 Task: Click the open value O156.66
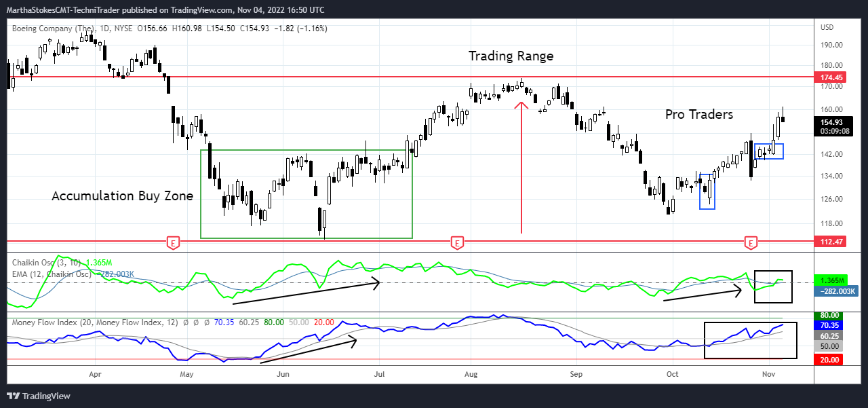point(153,29)
